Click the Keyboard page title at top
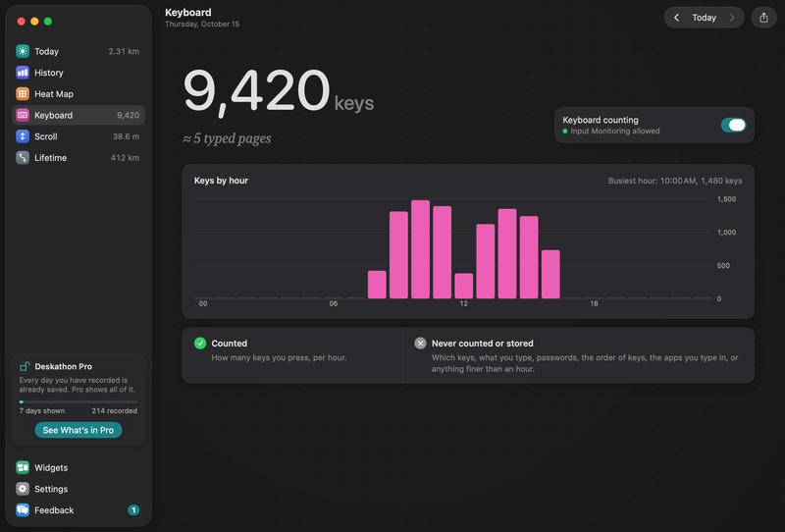Viewport: 785px width, 532px height. (x=188, y=12)
